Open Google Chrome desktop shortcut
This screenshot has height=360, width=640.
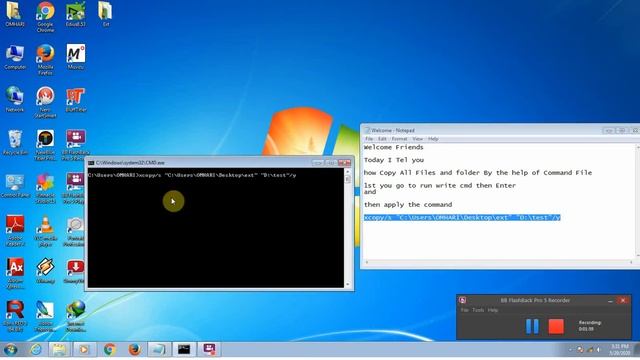tap(45, 16)
